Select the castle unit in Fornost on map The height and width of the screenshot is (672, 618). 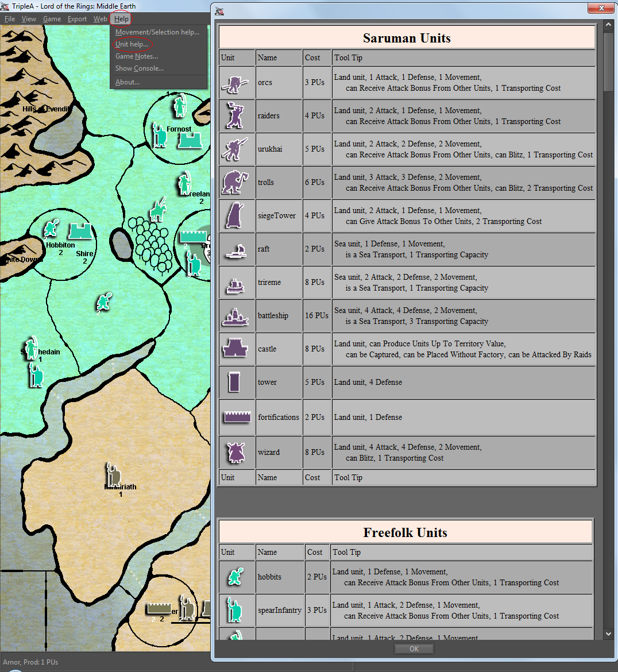click(x=190, y=141)
